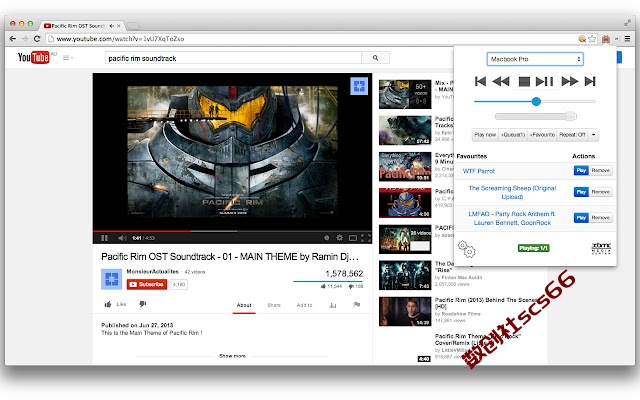The height and width of the screenshot is (400, 640).
Task: Report video with the flag icon
Action: [357, 304]
